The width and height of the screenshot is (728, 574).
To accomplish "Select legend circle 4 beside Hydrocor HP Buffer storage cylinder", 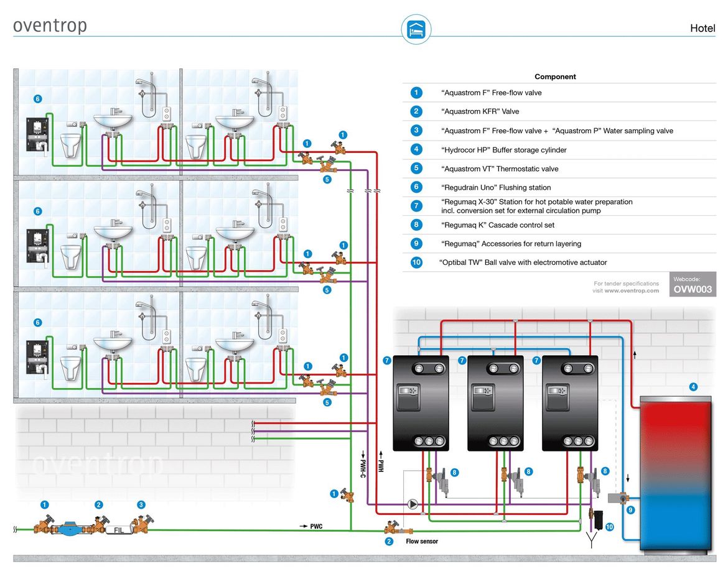I will 416,149.
